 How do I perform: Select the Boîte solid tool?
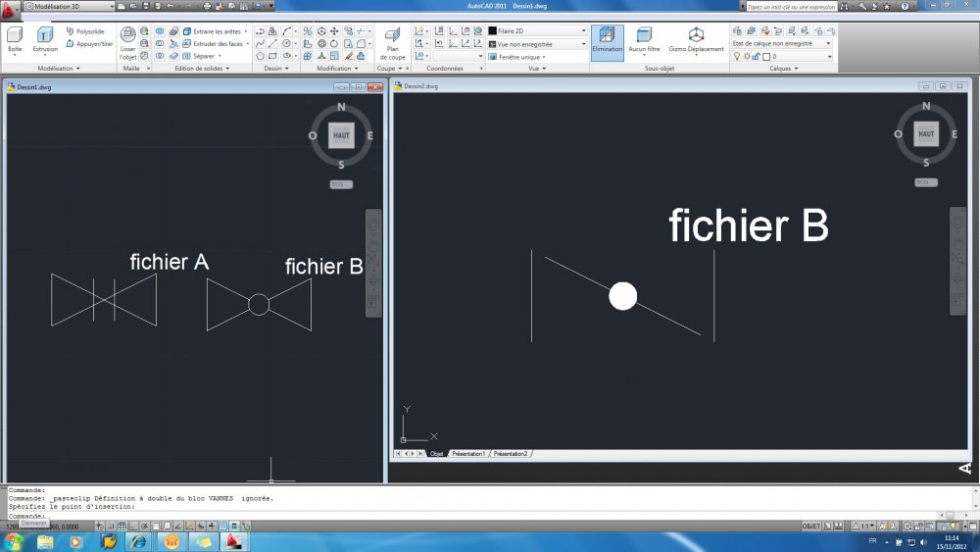(15, 40)
